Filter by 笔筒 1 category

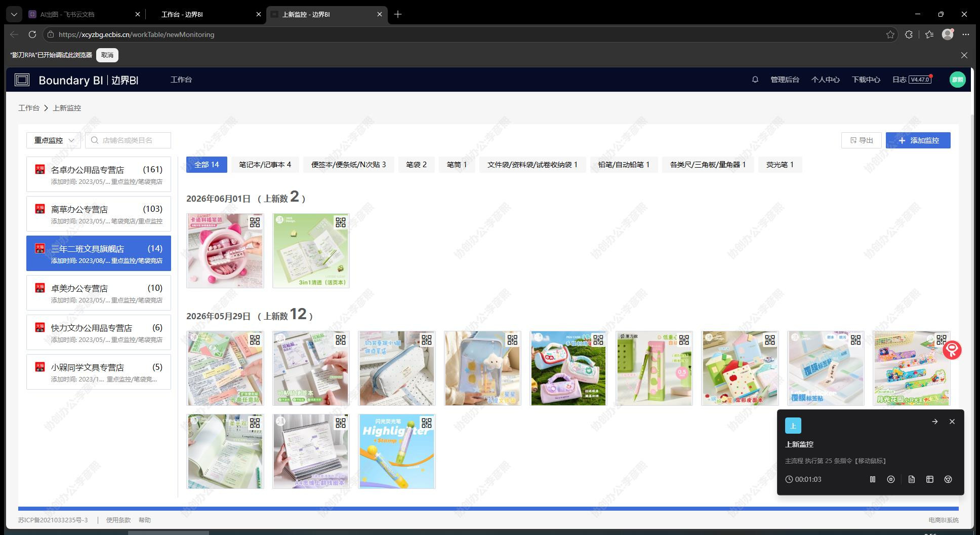tap(457, 165)
